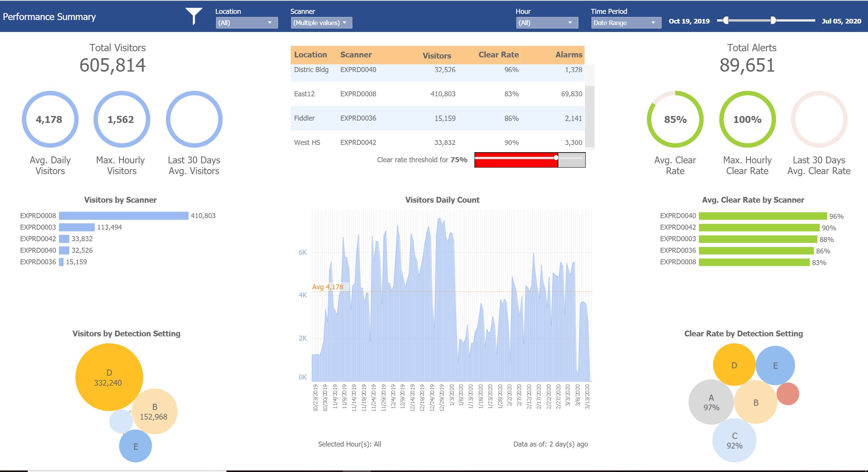Open the Location filter dropdown
868x472 pixels.
point(246,23)
